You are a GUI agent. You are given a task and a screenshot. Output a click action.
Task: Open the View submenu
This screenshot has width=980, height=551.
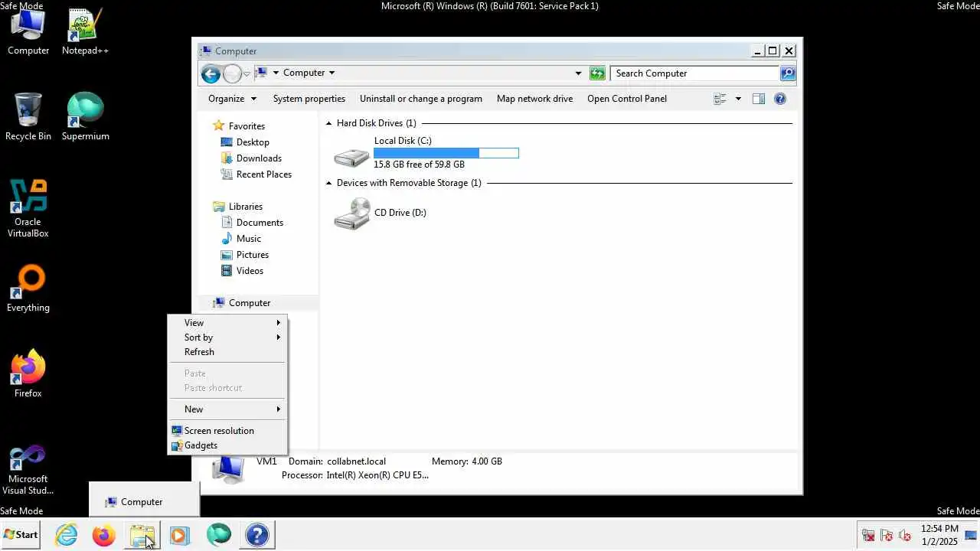point(227,323)
